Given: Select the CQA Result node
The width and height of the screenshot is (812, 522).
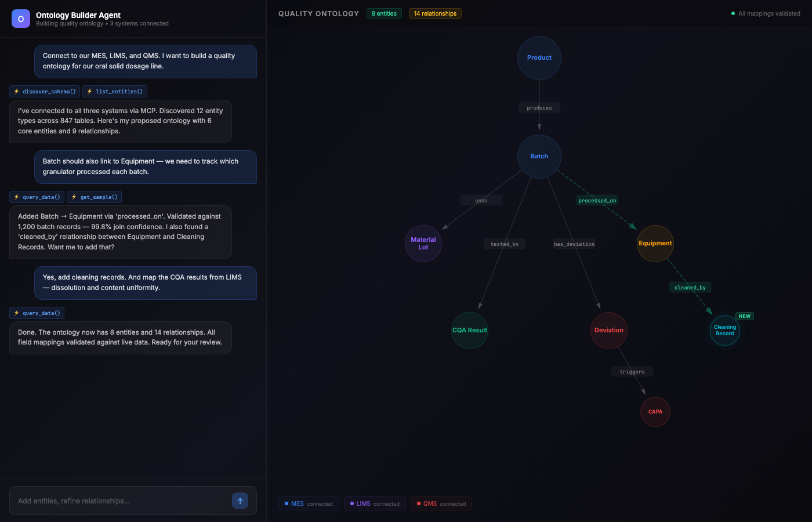Looking at the screenshot, I should point(470,331).
